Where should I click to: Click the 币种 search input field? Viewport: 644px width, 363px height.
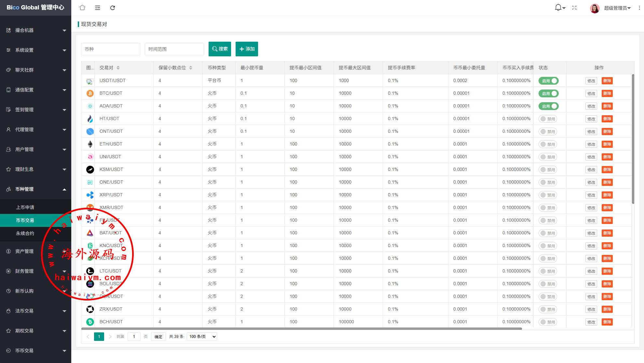110,49
